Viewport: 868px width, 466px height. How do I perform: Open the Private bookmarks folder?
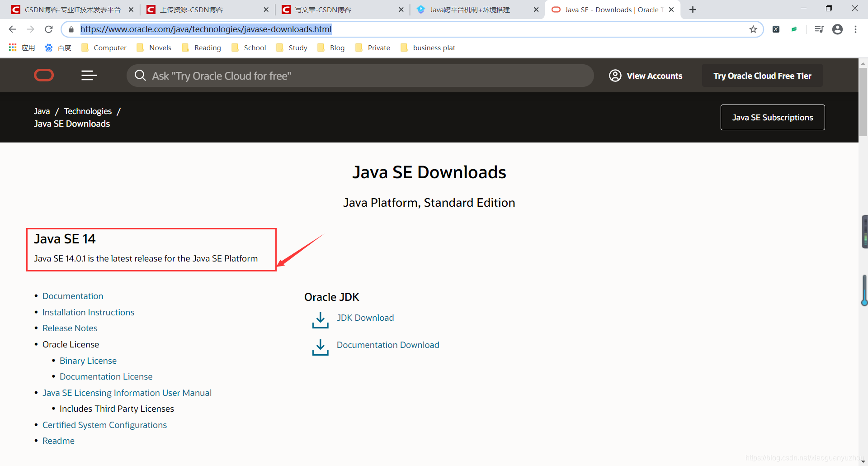(x=373, y=48)
